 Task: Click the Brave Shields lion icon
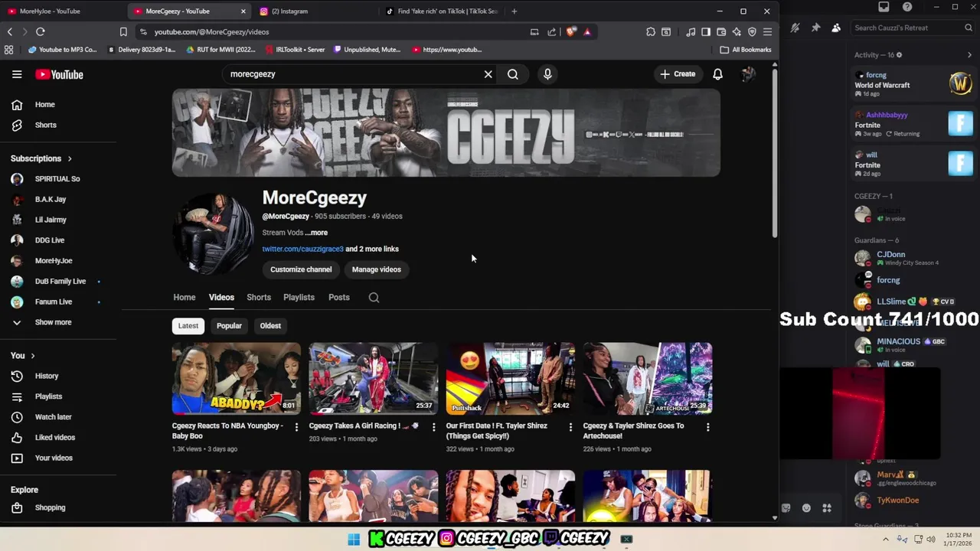coord(571,31)
